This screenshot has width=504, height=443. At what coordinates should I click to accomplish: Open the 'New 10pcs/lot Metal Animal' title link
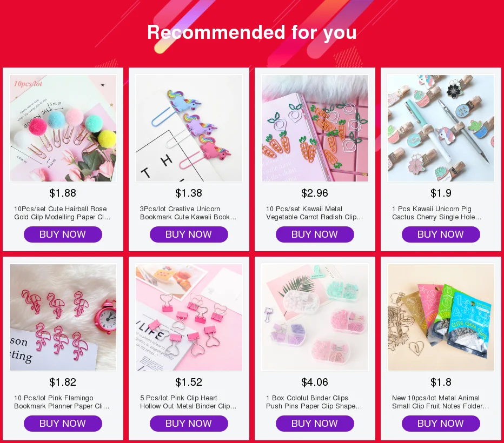[x=441, y=402]
